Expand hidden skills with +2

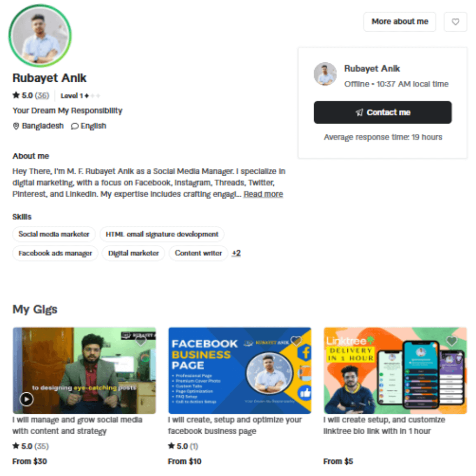[x=236, y=253]
